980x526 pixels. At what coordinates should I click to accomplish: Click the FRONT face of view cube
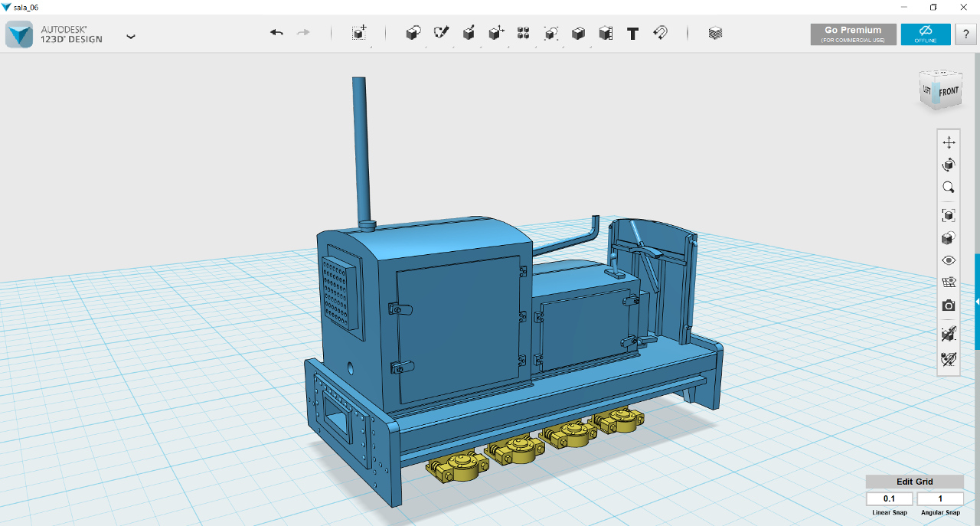(x=949, y=92)
